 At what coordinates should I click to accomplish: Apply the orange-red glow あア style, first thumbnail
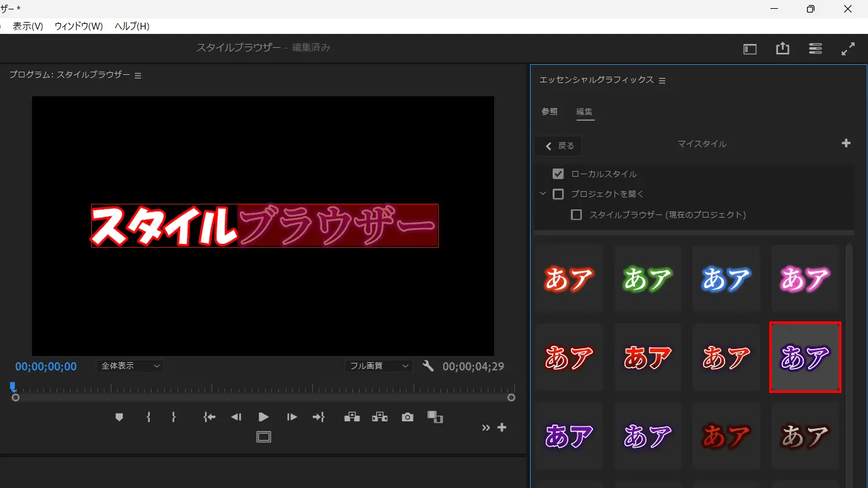coord(569,279)
